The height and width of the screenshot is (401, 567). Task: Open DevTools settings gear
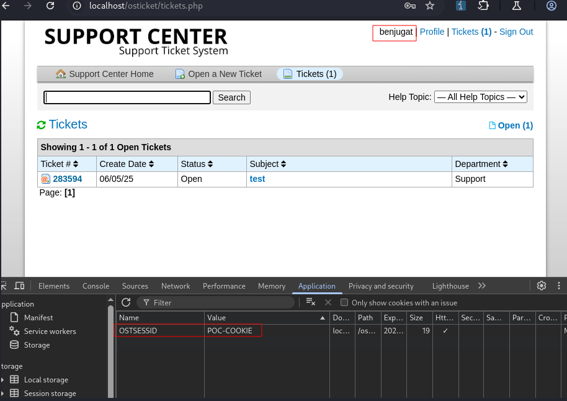[x=541, y=286]
